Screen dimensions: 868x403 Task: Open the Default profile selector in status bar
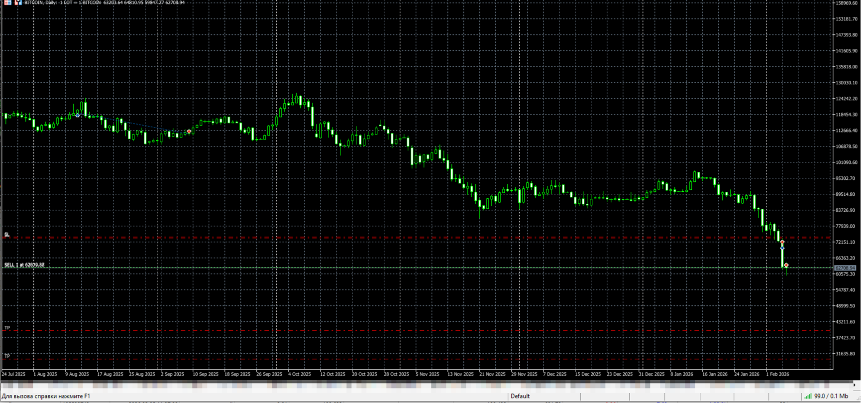520,396
